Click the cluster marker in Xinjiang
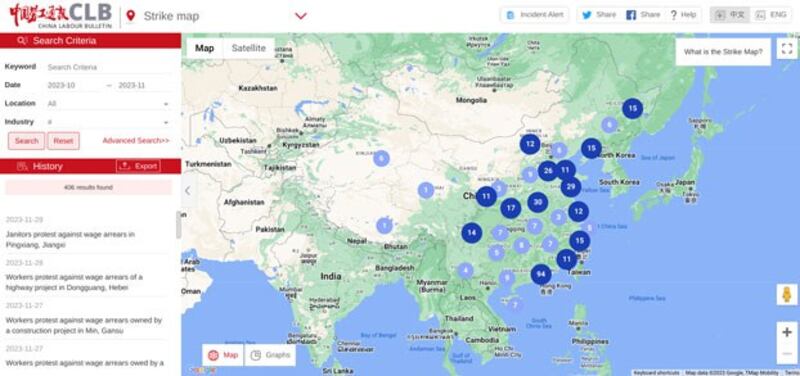800x376 pixels. (381, 158)
